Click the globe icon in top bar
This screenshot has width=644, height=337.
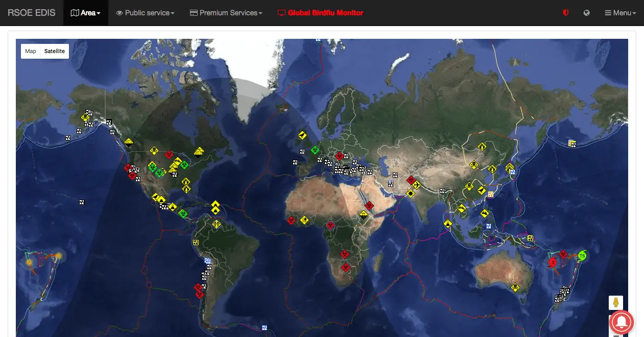[587, 13]
